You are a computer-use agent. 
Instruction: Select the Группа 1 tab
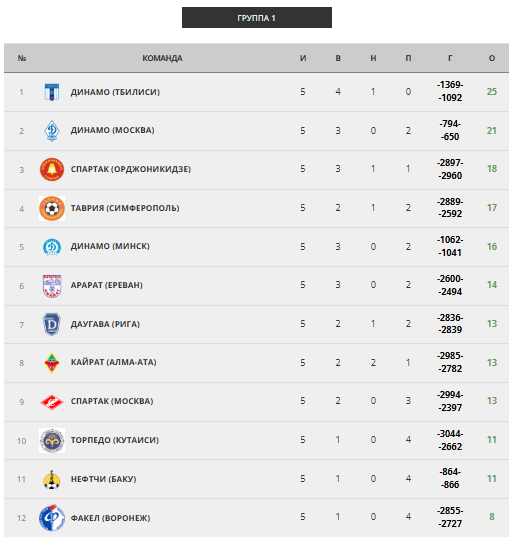[x=257, y=18]
